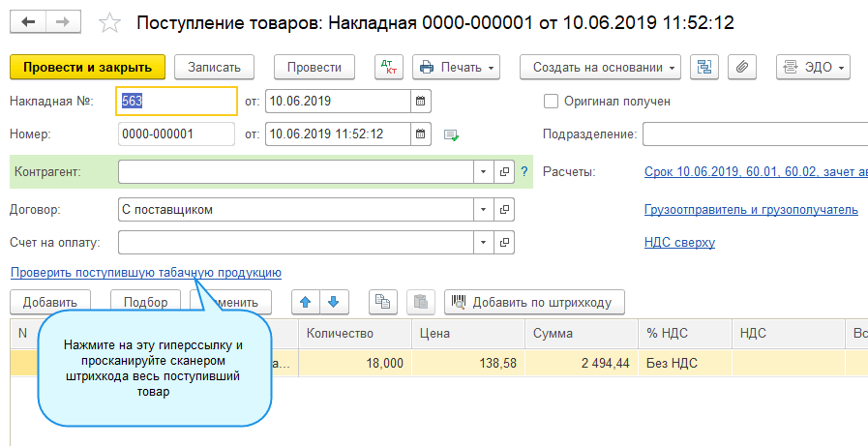868x446 pixels.
Task: Open the Печать menu
Action: click(457, 67)
